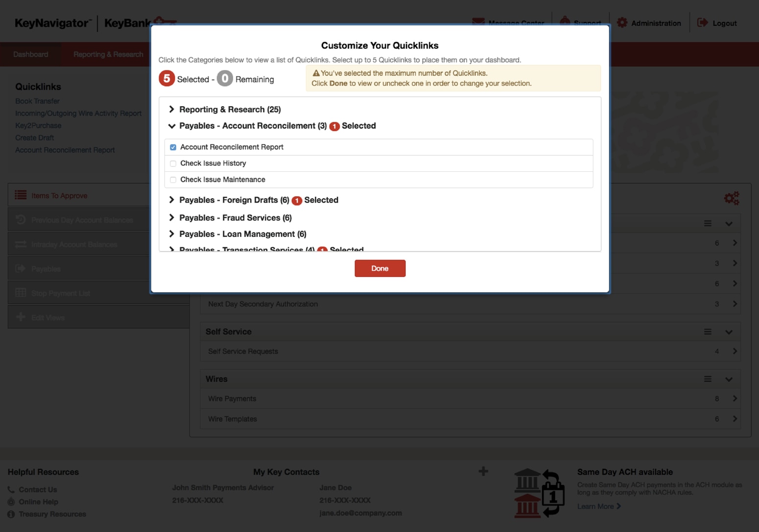Screen dimensions: 759x532
Task: Click the Previous Day Account Balances history icon
Action: 21,219
